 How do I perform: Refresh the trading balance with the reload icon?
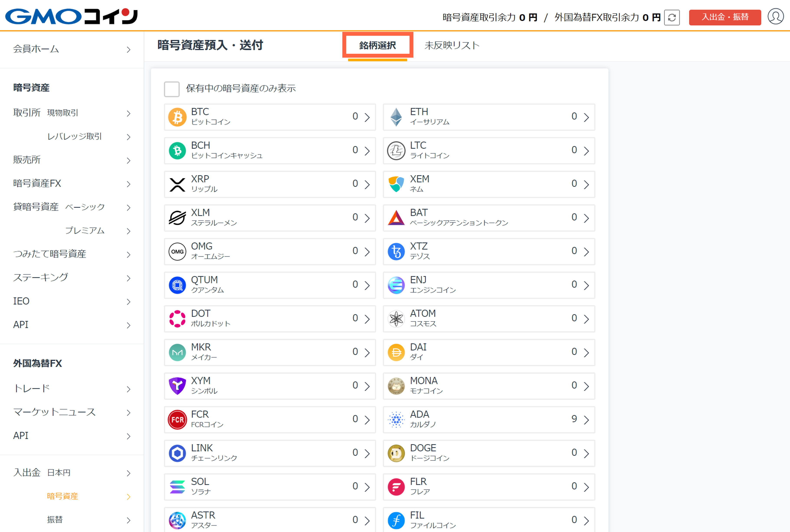672,17
